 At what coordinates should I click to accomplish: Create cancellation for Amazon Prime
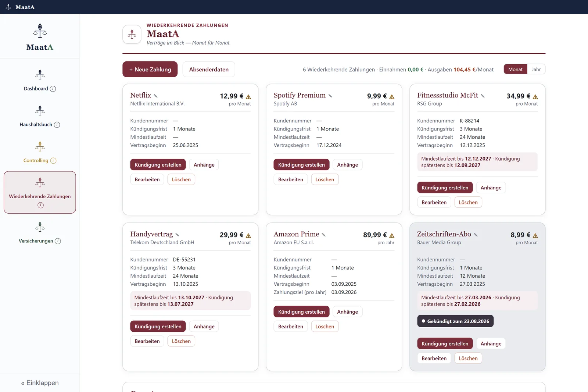point(301,312)
